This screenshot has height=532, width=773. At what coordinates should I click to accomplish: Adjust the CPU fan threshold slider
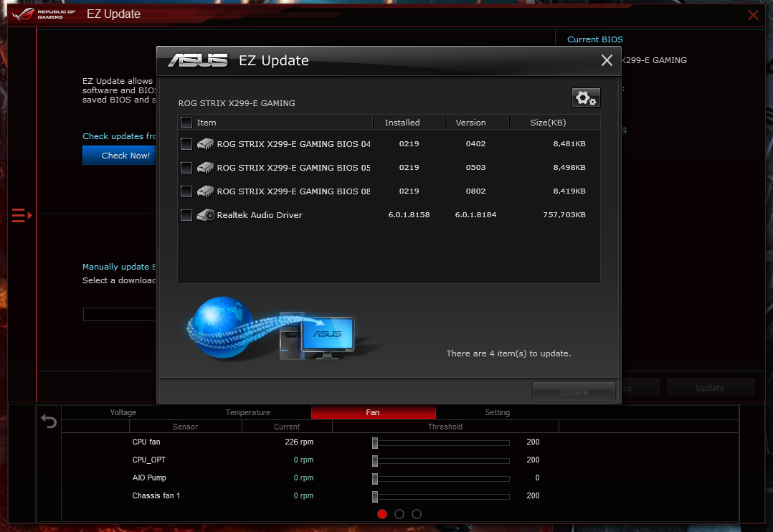pyautogui.click(x=375, y=443)
